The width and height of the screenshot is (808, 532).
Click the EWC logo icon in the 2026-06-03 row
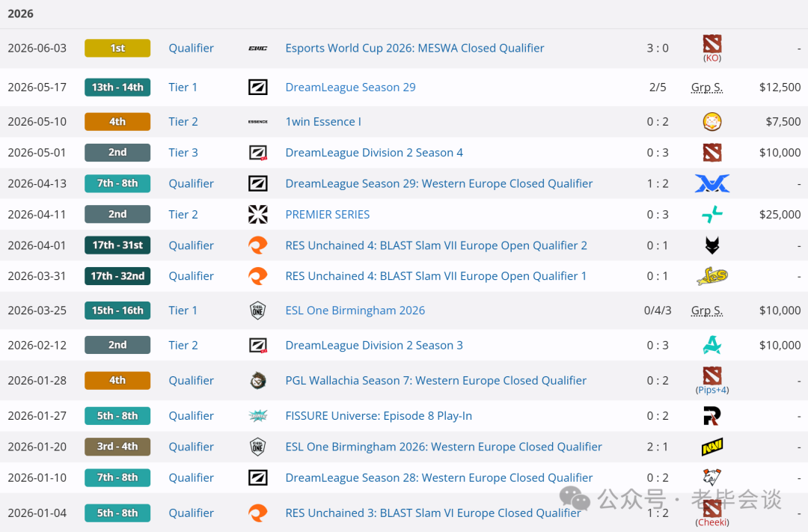coord(257,48)
